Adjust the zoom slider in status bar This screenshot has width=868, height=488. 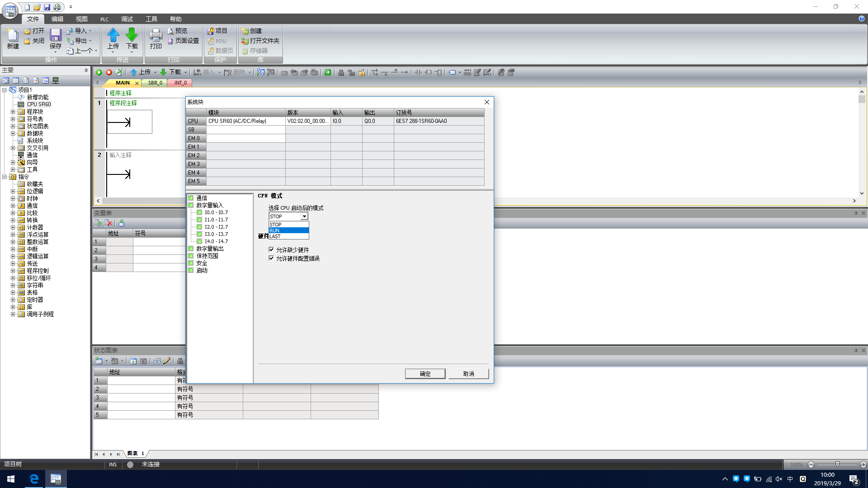837,465
